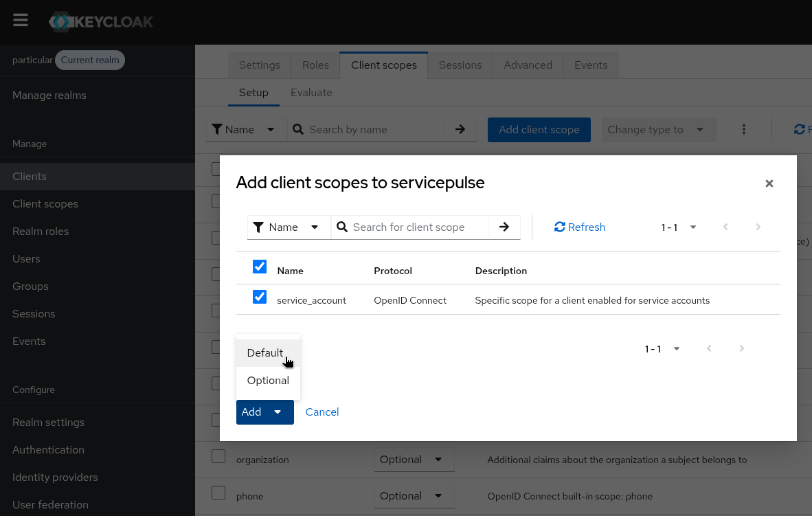
Task: Choose Optional from the Add menu
Action: point(268,380)
